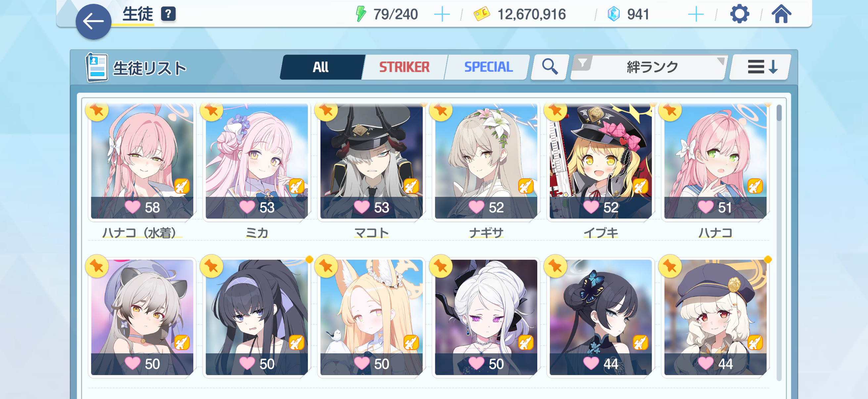
Task: Toggle the favorite pin on ハナコ (水着)
Action: [x=97, y=110]
